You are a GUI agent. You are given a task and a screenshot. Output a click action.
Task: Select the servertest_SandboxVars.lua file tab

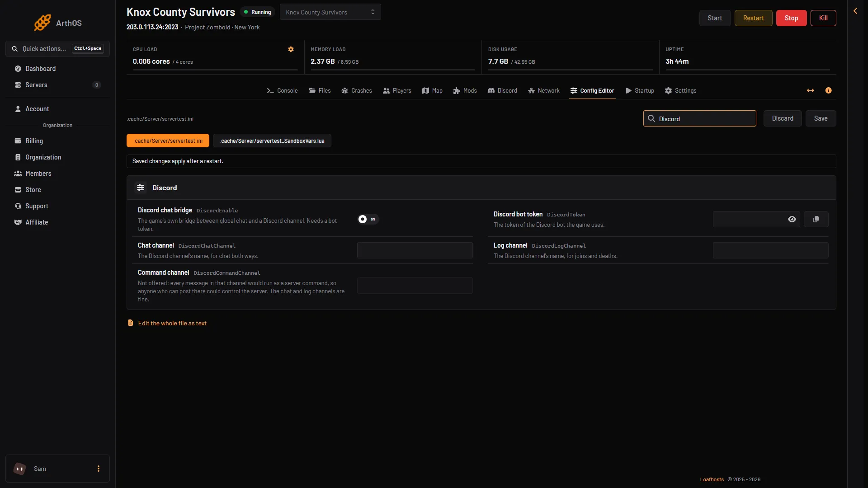(x=272, y=141)
